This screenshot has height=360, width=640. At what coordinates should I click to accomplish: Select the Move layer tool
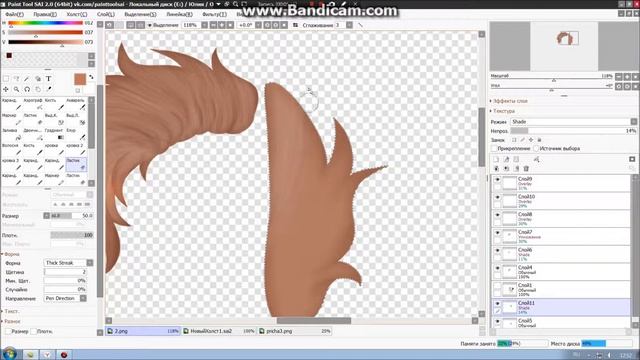point(6,89)
